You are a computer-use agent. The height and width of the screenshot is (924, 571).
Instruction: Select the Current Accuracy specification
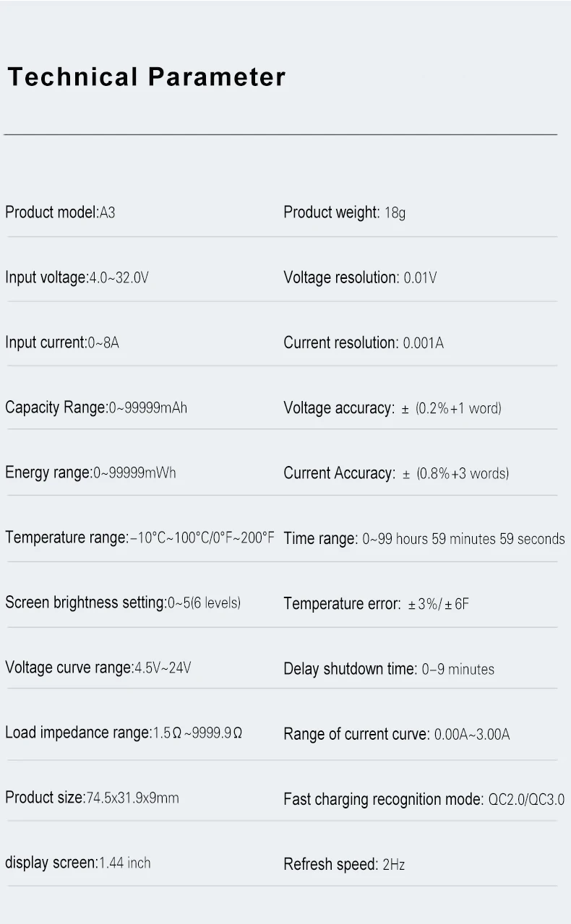coord(396,473)
